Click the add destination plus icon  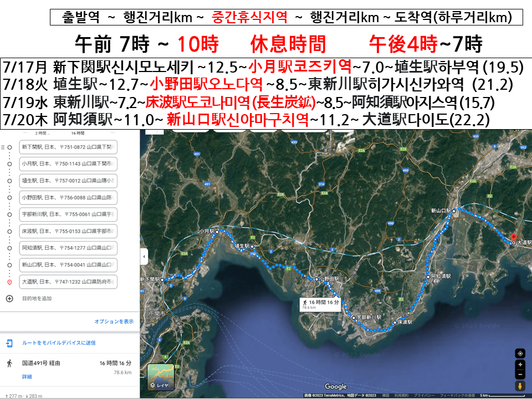tap(9, 299)
